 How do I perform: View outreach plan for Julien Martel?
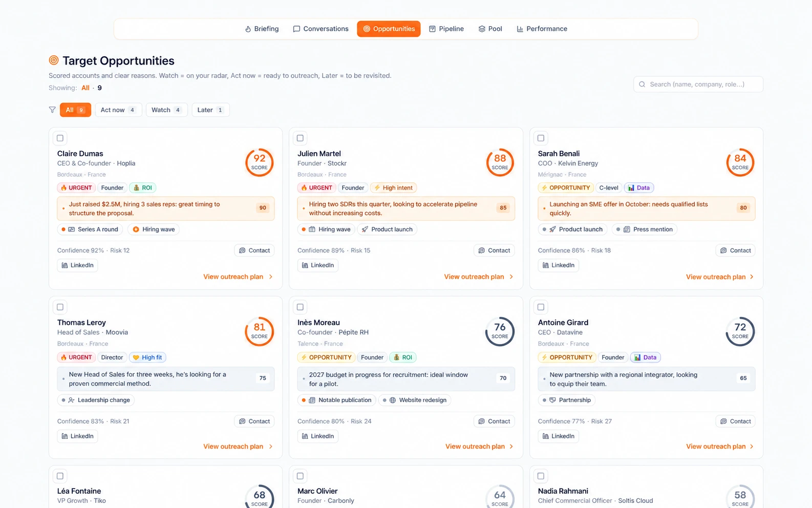pos(479,277)
